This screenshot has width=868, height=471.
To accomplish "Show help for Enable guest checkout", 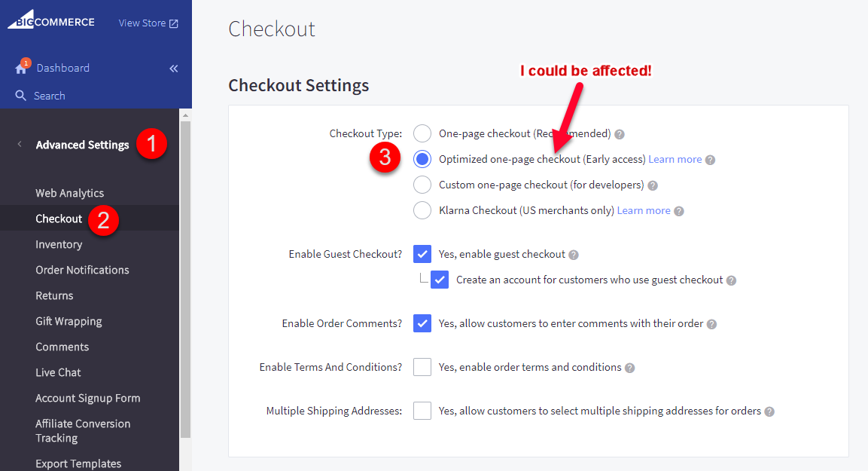I will pyautogui.click(x=574, y=255).
